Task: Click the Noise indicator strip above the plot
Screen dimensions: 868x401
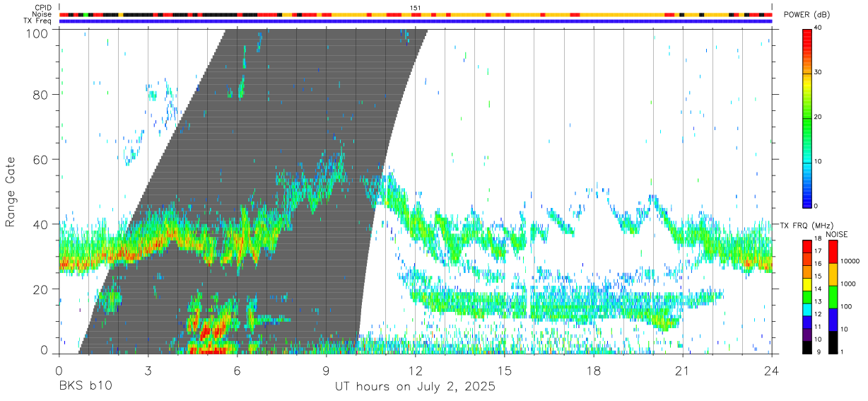Action: point(416,14)
